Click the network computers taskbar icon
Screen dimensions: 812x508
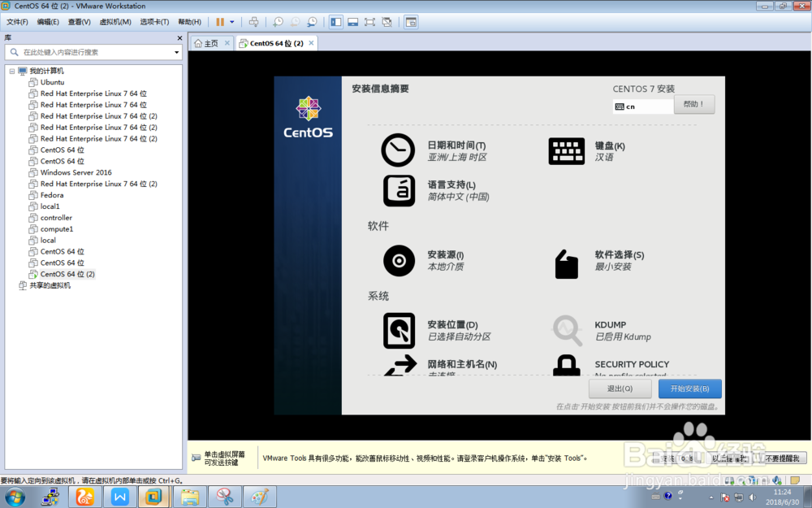(50, 497)
